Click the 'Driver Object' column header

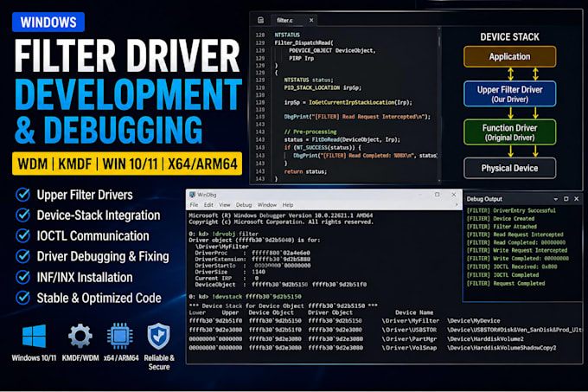tap(330, 312)
